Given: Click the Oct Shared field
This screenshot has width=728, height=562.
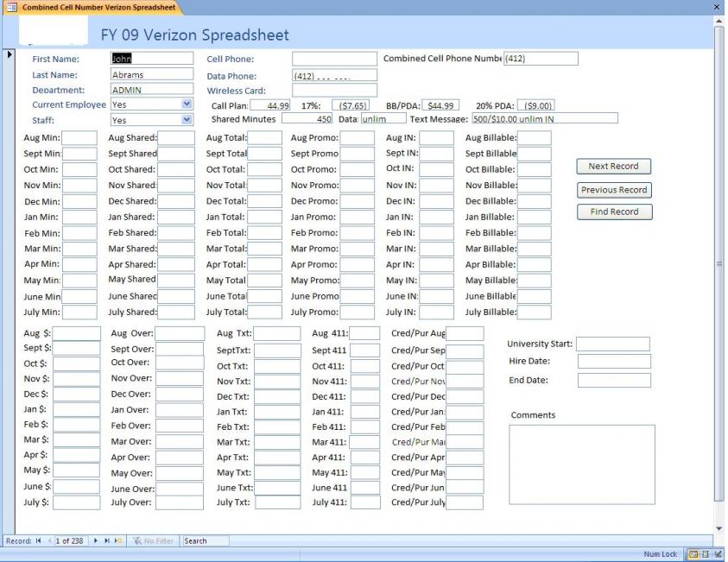Looking at the screenshot, I should (x=176, y=169).
